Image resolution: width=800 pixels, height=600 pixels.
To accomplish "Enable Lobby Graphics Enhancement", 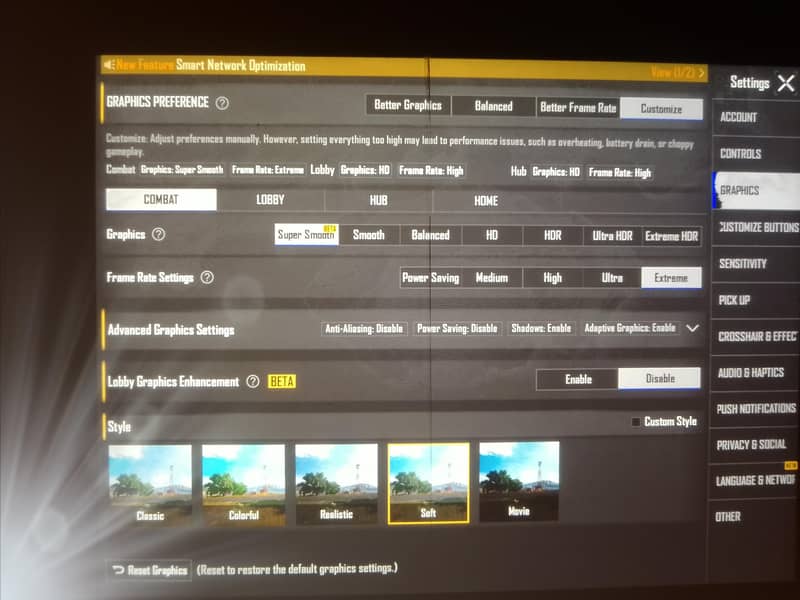I will pyautogui.click(x=578, y=379).
